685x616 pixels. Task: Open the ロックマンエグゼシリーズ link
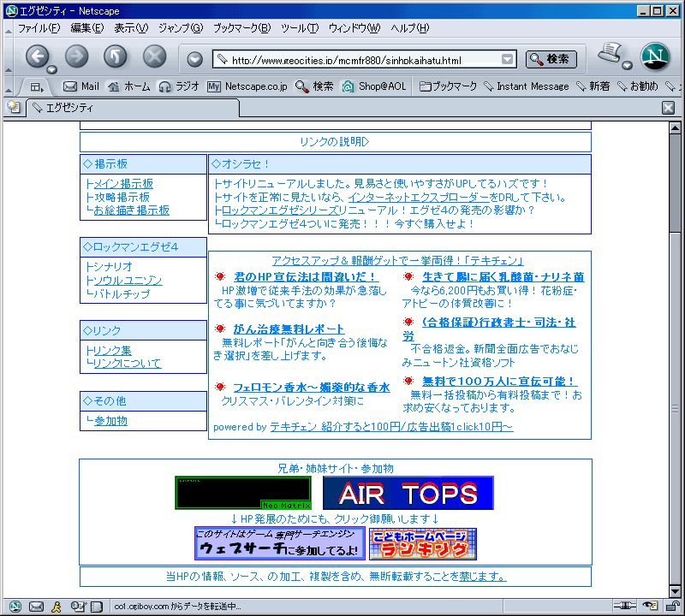point(280,210)
